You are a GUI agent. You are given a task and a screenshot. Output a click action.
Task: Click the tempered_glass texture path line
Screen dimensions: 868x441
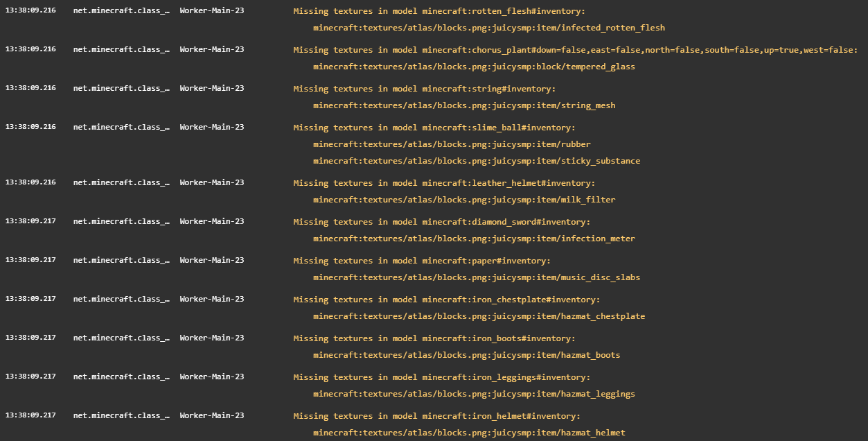pyautogui.click(x=474, y=67)
